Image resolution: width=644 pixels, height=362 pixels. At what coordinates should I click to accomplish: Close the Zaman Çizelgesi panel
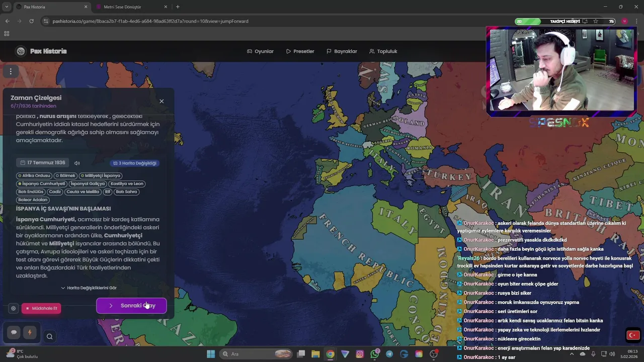[x=162, y=101]
